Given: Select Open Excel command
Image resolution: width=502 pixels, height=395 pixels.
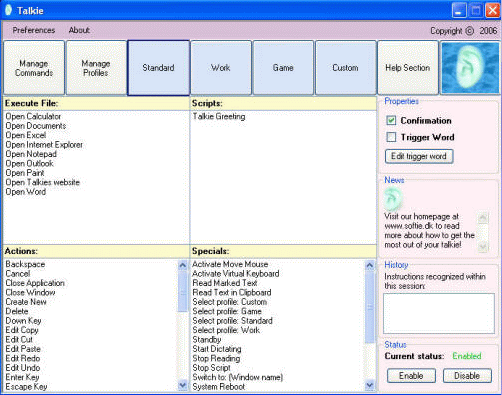Looking at the screenshot, I should point(26,135).
